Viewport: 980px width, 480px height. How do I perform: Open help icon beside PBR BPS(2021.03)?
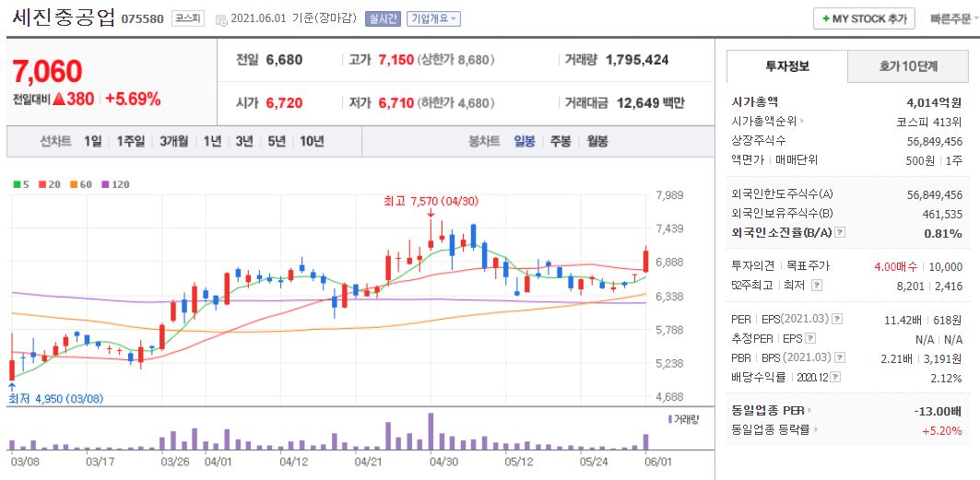click(x=841, y=357)
